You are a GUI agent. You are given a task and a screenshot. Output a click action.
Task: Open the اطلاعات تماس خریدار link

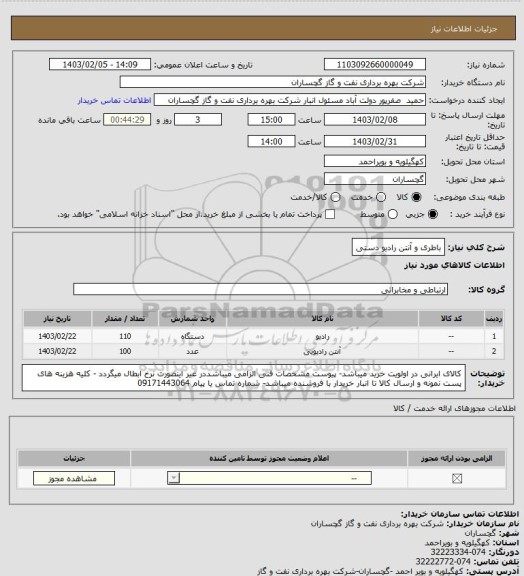pyautogui.click(x=114, y=100)
